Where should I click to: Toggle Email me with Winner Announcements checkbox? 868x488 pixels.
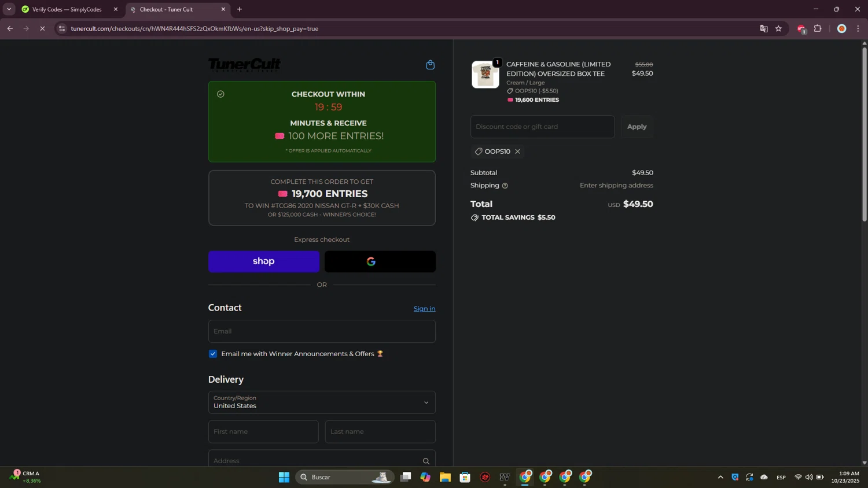(x=213, y=354)
